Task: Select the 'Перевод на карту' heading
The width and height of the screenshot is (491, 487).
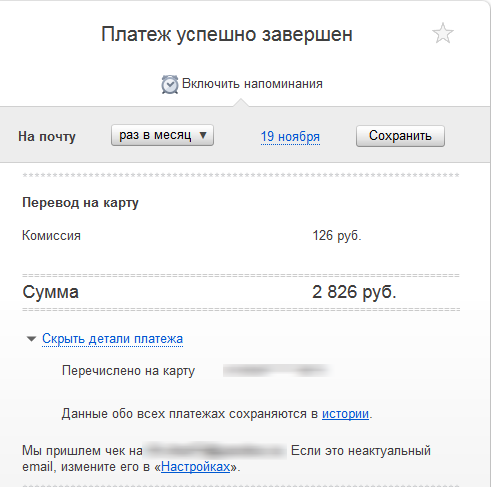Action: [x=80, y=203]
